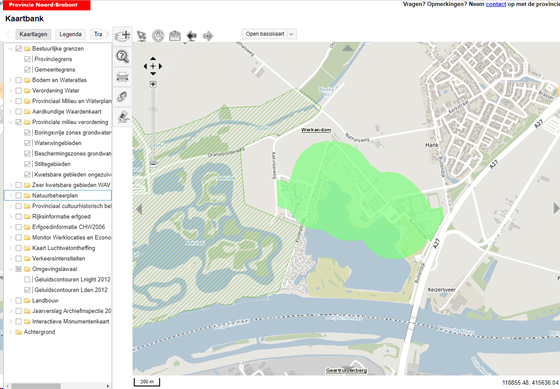Check the Natuurbeheerplan checkbox

click(x=19, y=195)
